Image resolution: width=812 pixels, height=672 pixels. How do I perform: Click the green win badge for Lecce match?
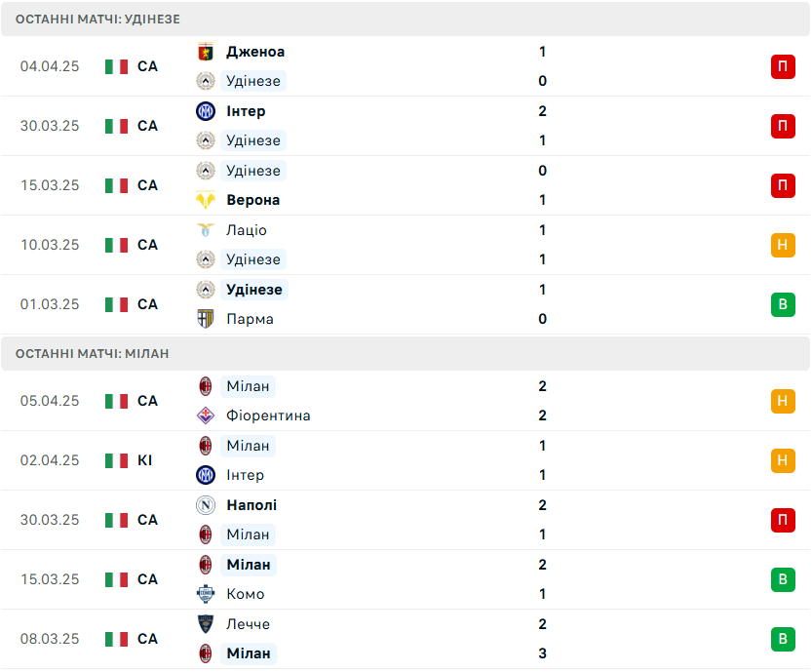pyautogui.click(x=783, y=639)
